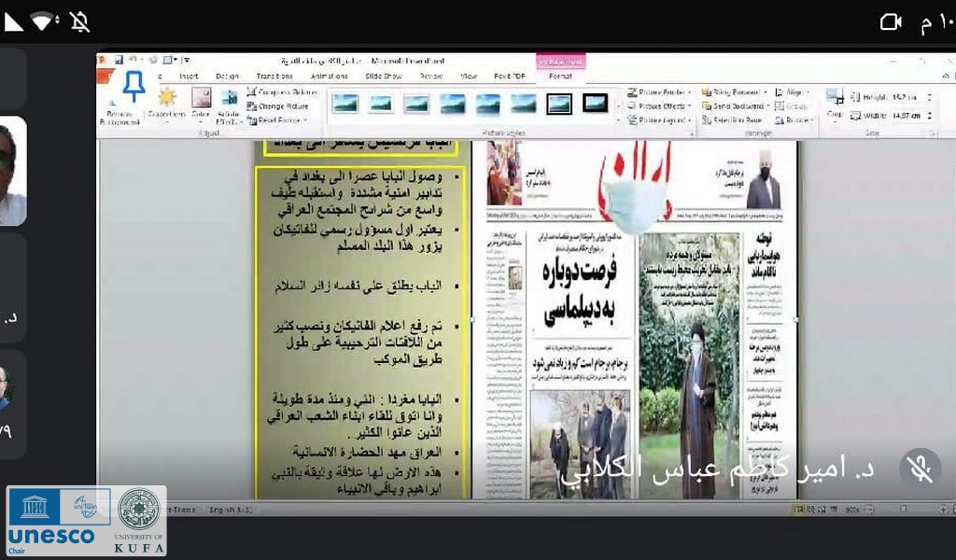
Task: Click the blue pin icon
Action: pyautogui.click(x=134, y=86)
